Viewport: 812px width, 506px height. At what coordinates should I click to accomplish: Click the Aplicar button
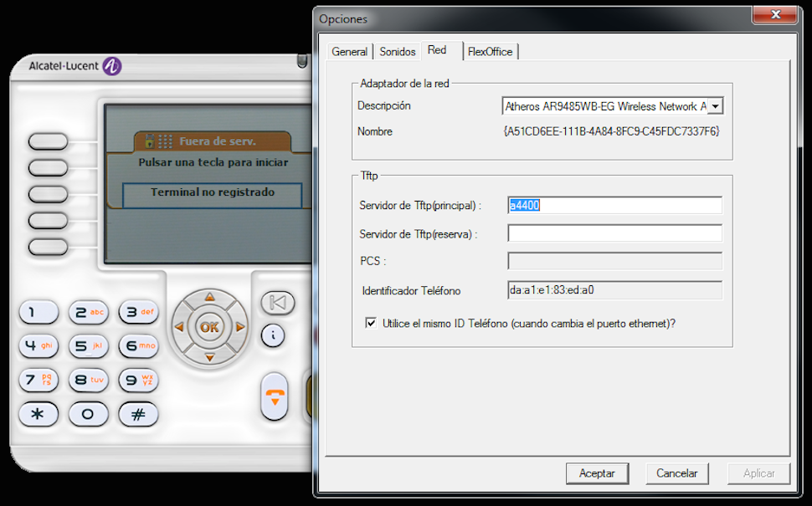click(758, 473)
